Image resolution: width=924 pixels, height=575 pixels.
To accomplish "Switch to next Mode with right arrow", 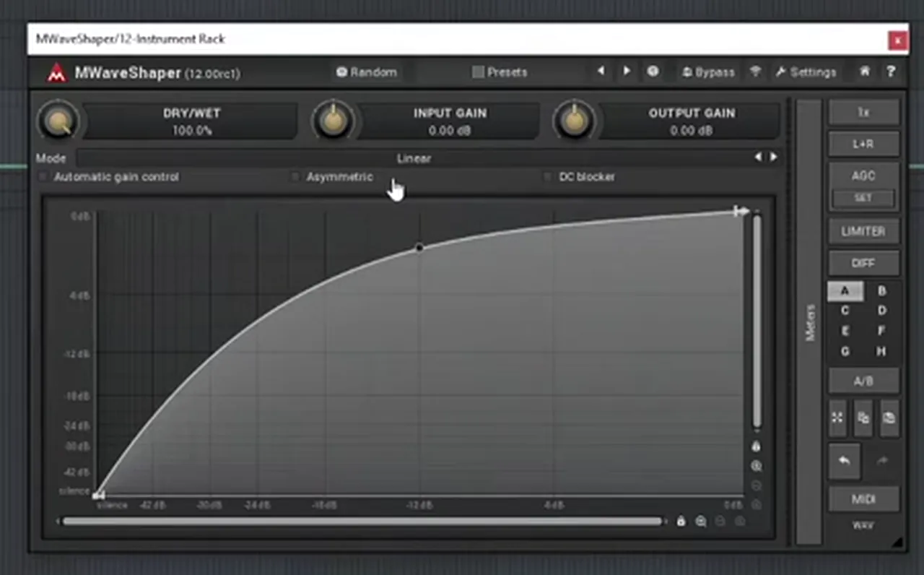I will [773, 157].
